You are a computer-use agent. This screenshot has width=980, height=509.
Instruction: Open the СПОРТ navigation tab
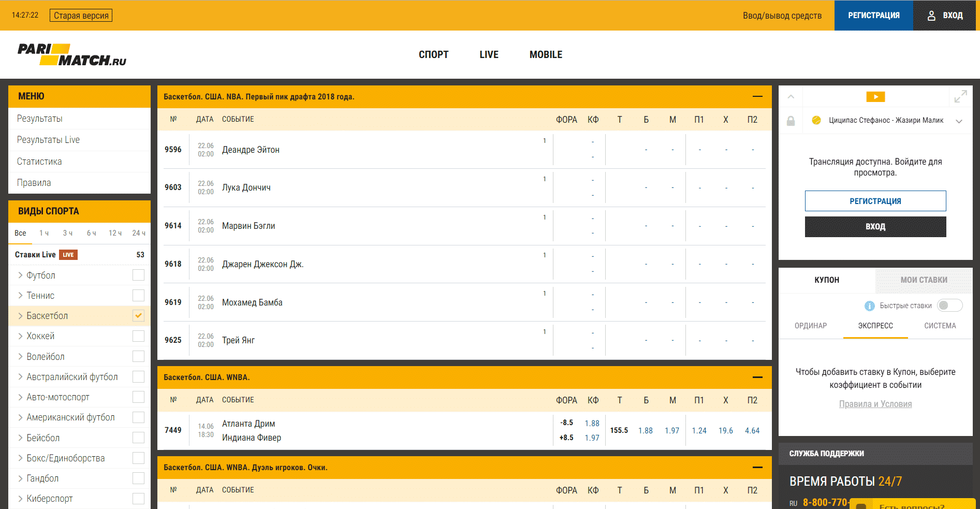point(433,54)
